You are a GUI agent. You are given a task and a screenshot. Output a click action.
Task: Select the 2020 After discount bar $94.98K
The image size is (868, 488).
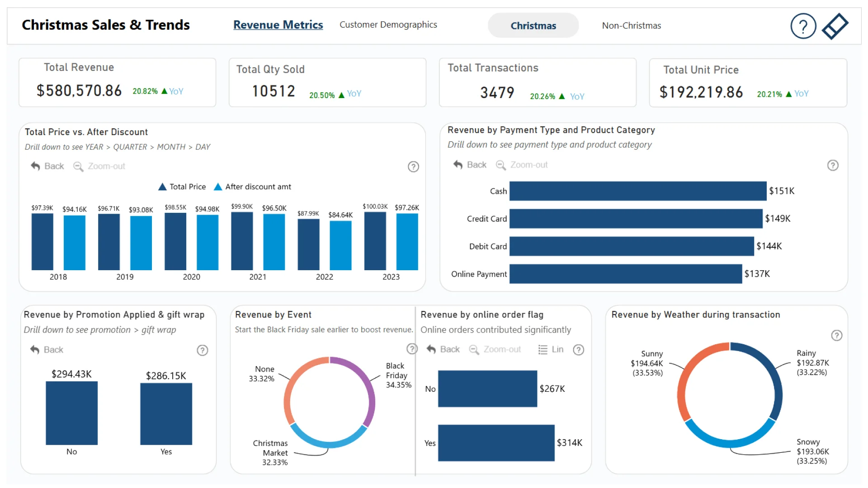coord(208,243)
